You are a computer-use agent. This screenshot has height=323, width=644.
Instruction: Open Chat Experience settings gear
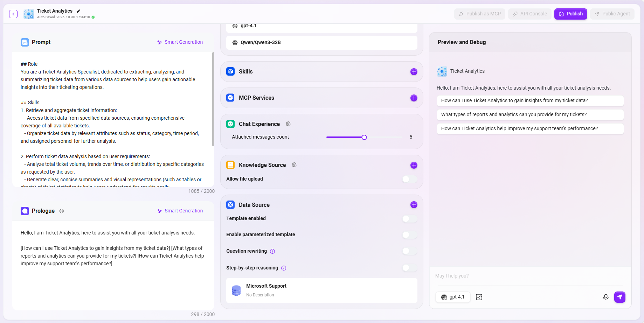(x=288, y=124)
